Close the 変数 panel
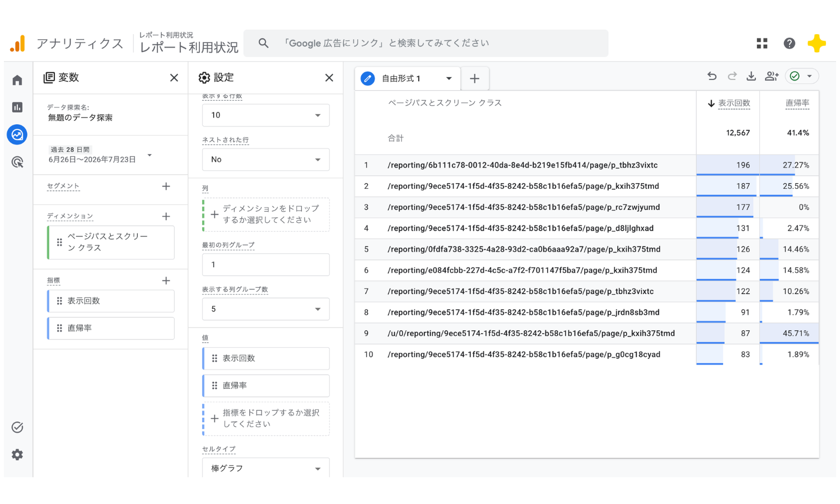This screenshot has width=840, height=504. pos(174,78)
